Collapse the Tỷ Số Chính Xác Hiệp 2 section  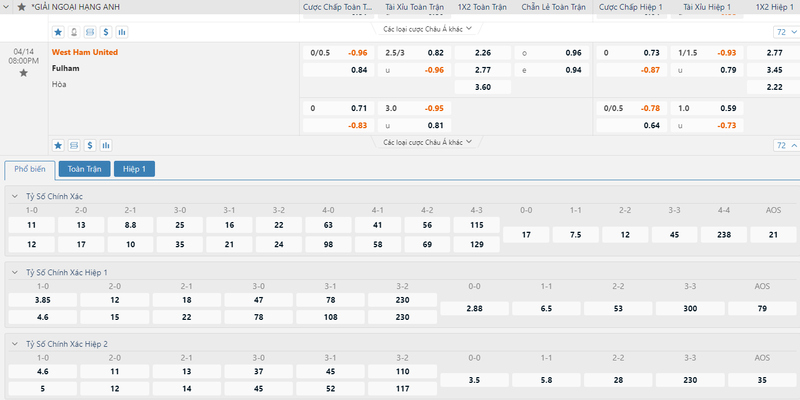click(x=15, y=344)
